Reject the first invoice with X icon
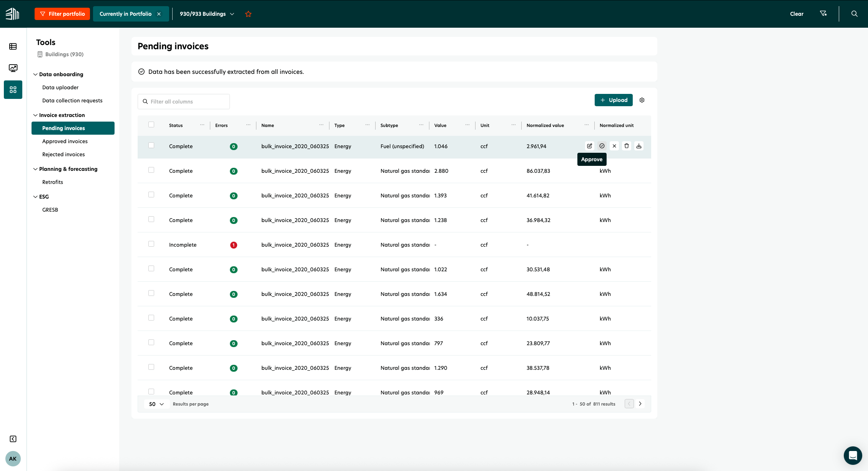 point(614,146)
